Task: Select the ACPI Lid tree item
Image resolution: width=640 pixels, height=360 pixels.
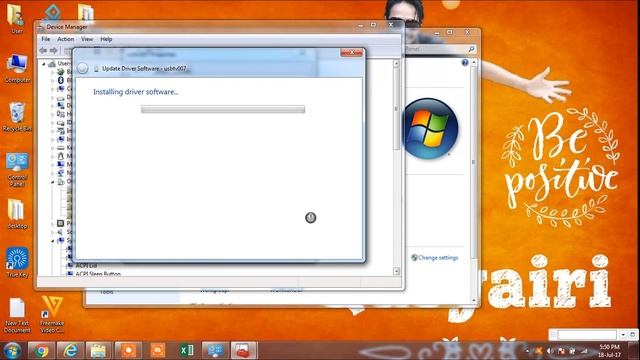Action: (86, 266)
